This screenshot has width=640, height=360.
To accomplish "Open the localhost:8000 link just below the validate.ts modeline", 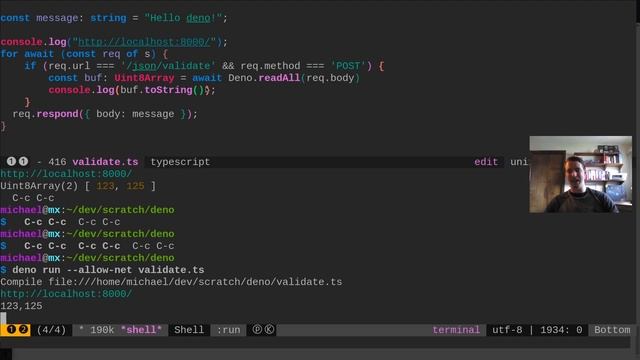I will pyautogui.click(x=66, y=174).
